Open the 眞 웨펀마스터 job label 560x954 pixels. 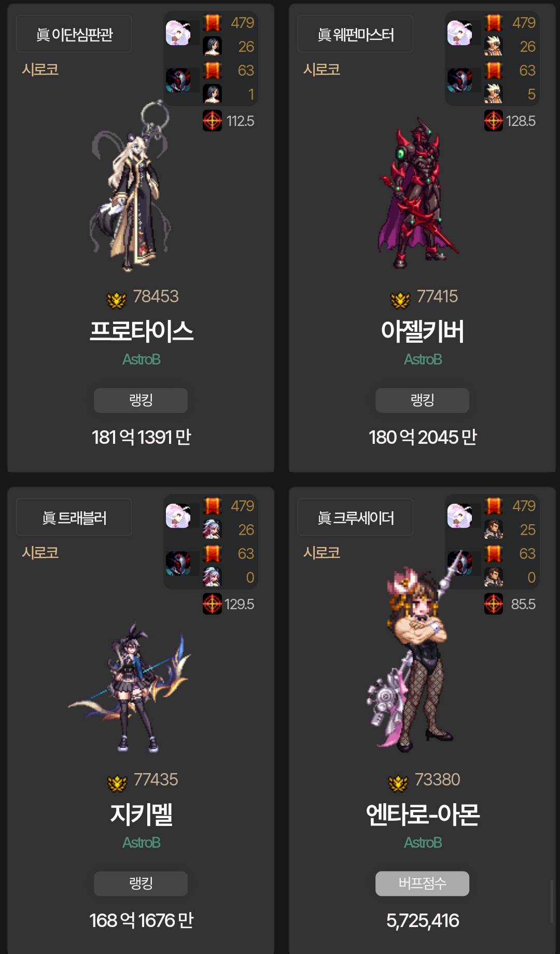click(x=355, y=34)
